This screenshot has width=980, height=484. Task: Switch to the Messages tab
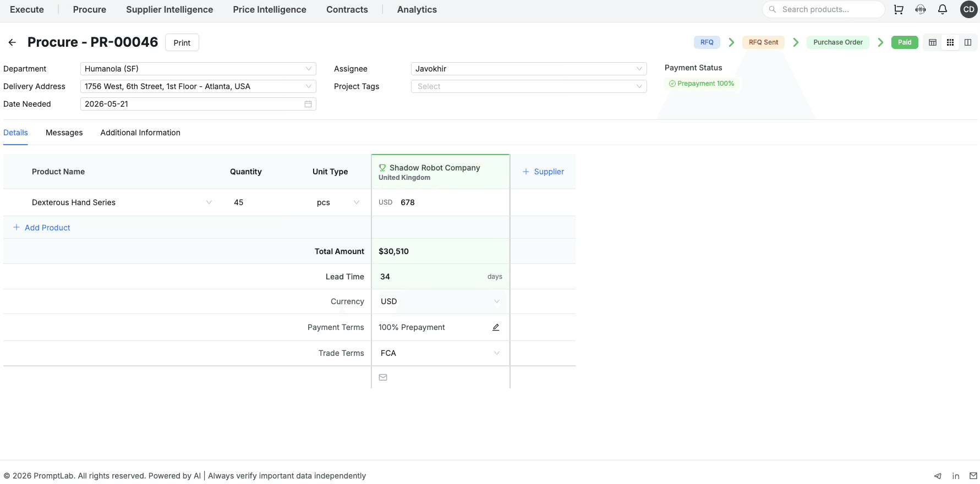pyautogui.click(x=64, y=133)
